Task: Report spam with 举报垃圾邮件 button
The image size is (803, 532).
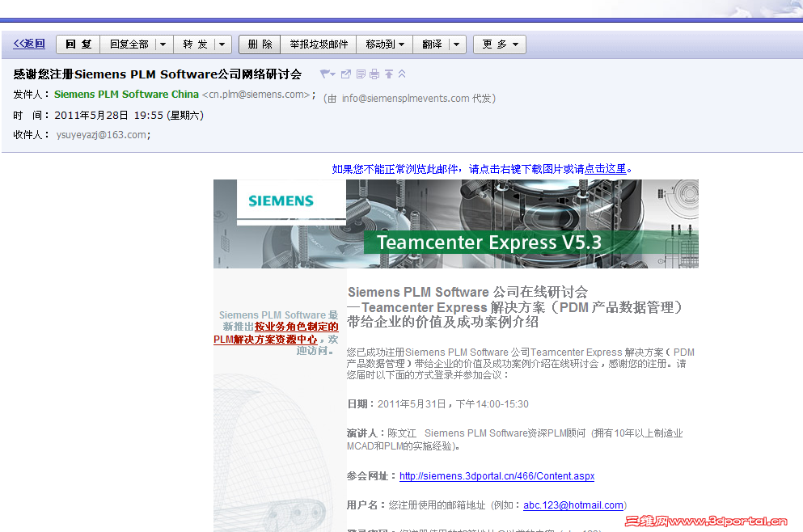Action: 319,44
